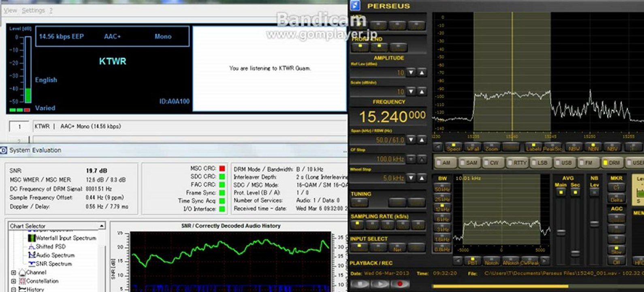Image resolution: width=644 pixels, height=292 pixels.
Task: Toggle the AVG Sec averaging button
Action: [576, 192]
